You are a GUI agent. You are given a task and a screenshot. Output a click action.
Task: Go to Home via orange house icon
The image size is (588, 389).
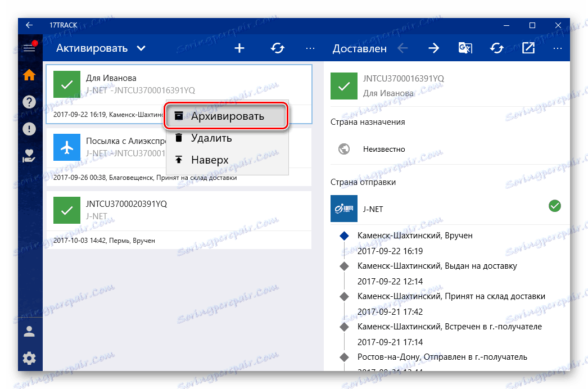point(29,75)
